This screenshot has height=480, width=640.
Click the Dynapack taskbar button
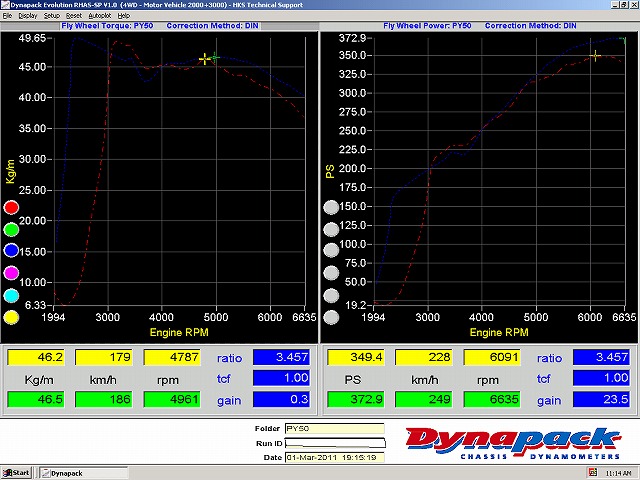tap(83, 473)
